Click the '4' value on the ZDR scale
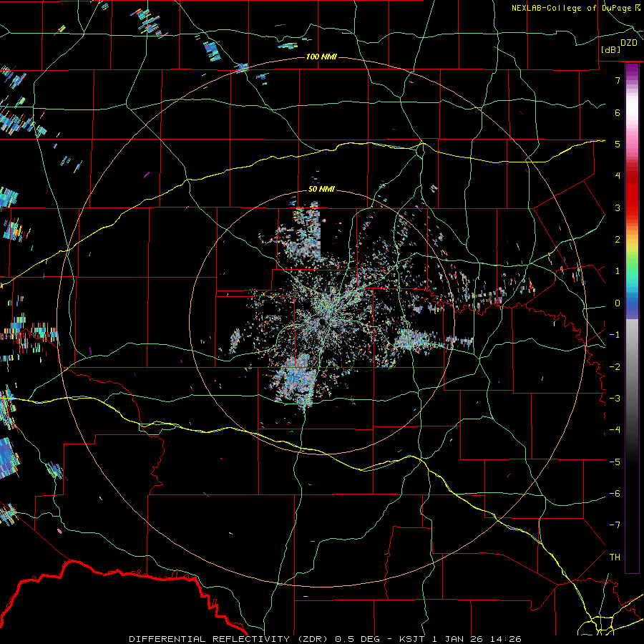The image size is (644, 644). pyautogui.click(x=618, y=176)
